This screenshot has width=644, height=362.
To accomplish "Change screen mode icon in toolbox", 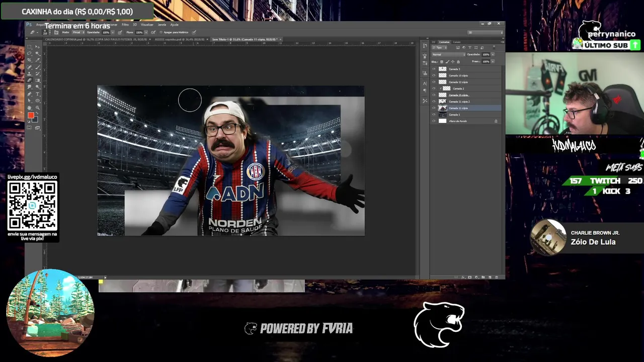I will (x=38, y=127).
